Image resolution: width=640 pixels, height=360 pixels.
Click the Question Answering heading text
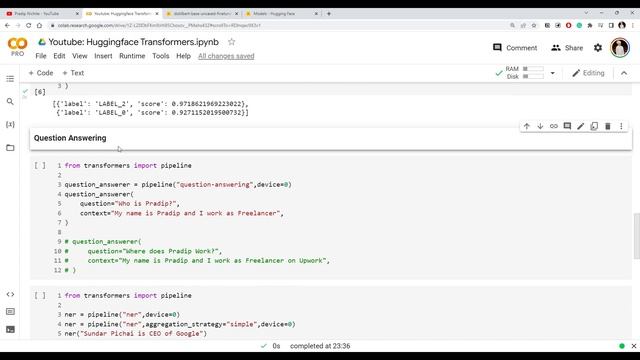pos(70,138)
